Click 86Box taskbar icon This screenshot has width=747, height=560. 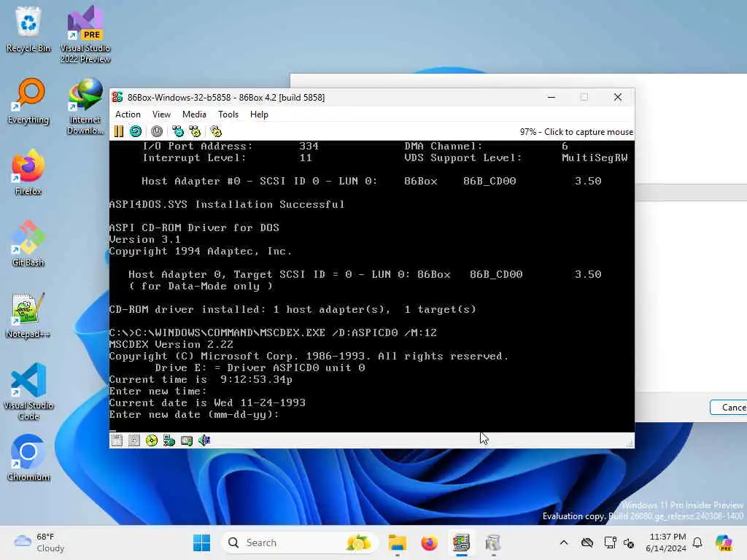pos(461,542)
